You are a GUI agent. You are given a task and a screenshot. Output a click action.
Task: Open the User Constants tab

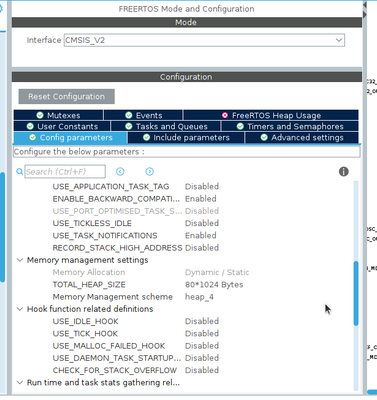[62, 126]
